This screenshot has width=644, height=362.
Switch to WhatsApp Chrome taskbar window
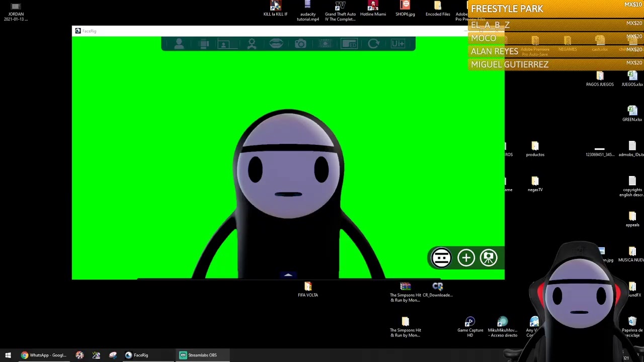point(43,355)
